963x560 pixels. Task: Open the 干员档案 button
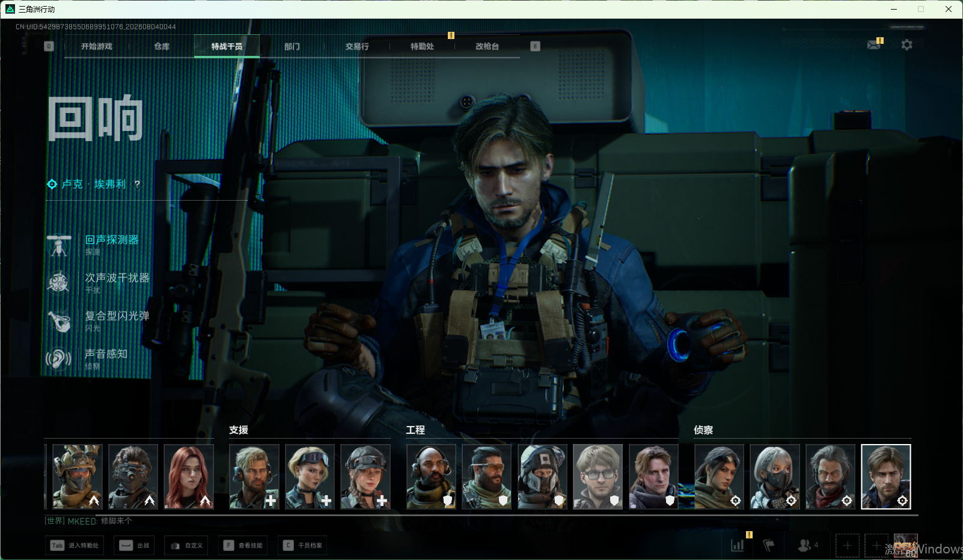302,546
